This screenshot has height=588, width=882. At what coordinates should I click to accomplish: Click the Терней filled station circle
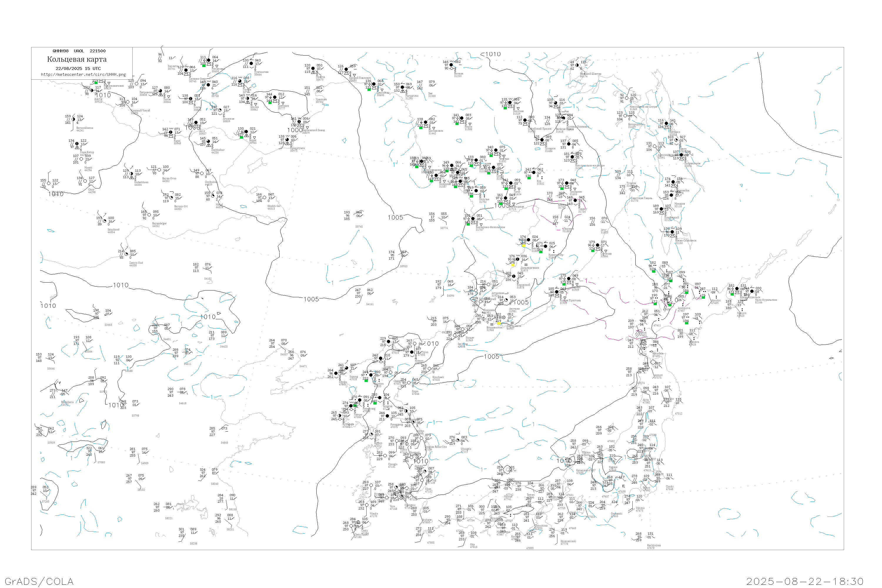coord(569,279)
